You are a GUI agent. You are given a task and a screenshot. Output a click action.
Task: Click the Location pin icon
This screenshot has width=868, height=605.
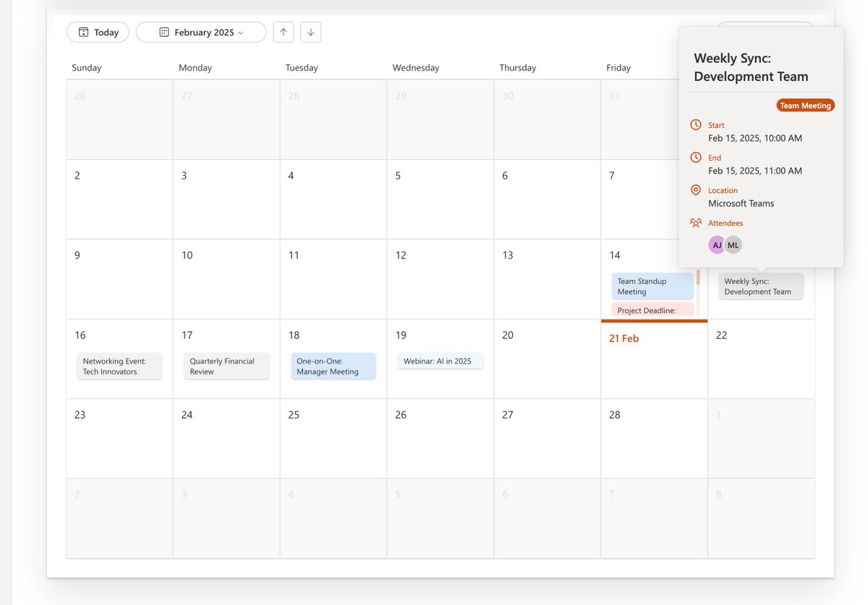click(x=696, y=190)
